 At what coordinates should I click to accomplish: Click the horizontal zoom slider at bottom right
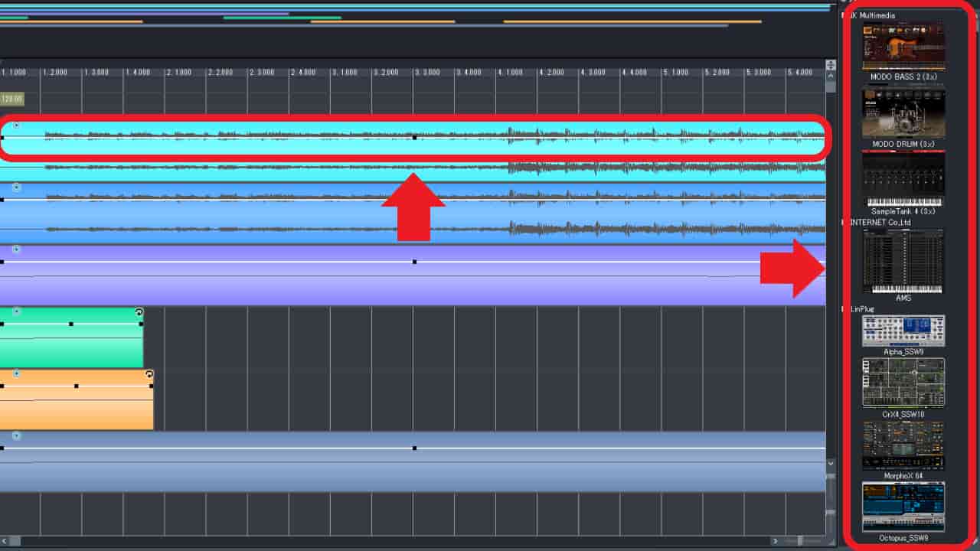point(801,541)
